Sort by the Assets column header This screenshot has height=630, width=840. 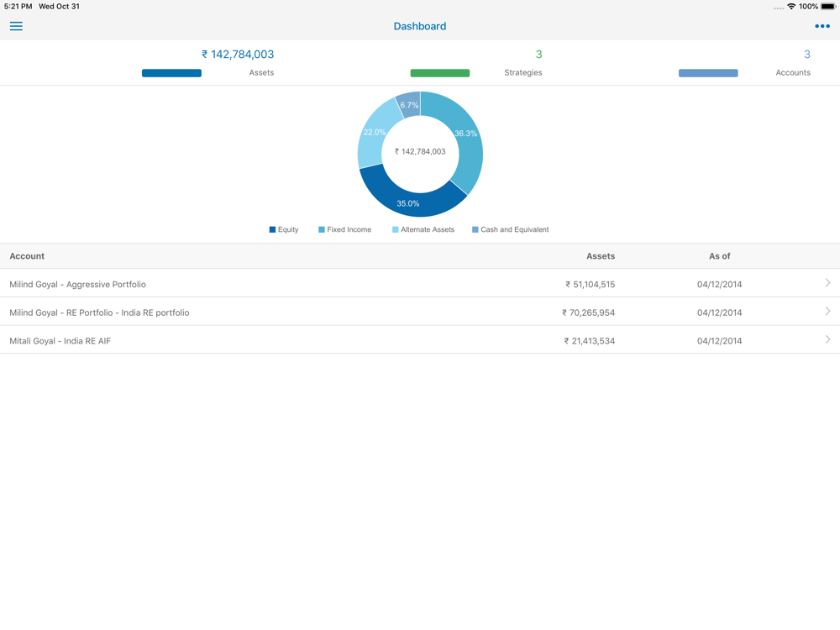pos(601,256)
